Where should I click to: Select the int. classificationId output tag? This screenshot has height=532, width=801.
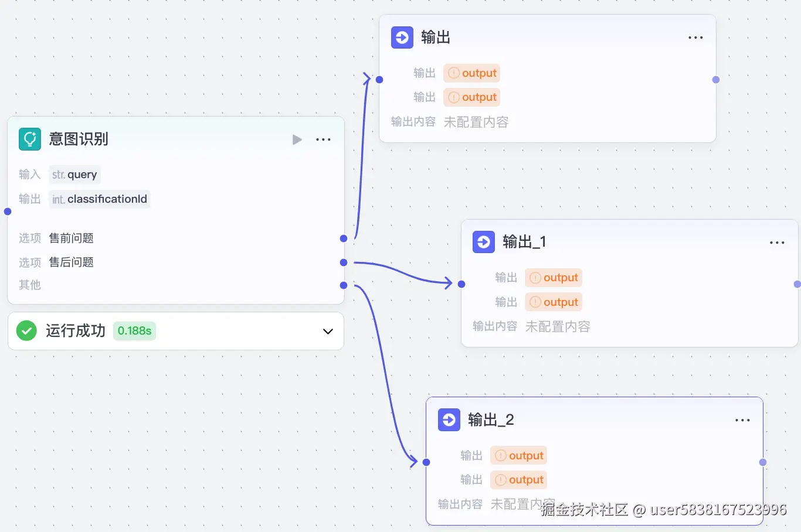[x=100, y=199]
